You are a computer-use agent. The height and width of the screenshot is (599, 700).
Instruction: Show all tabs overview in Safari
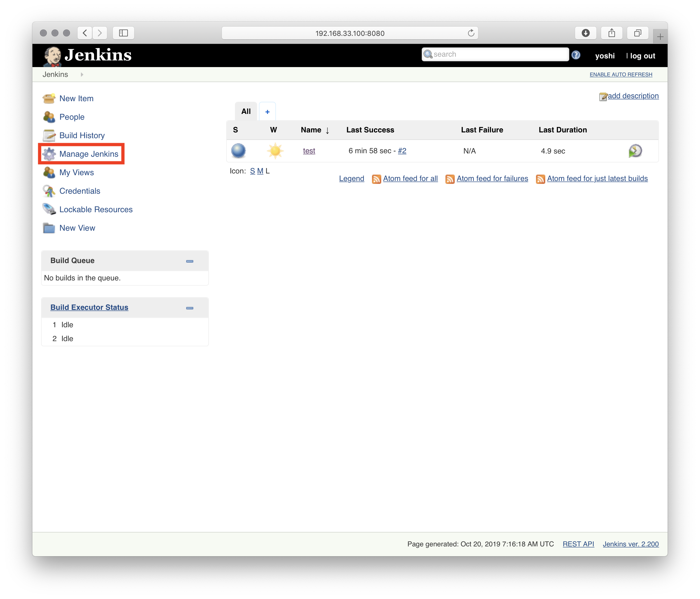coord(638,33)
